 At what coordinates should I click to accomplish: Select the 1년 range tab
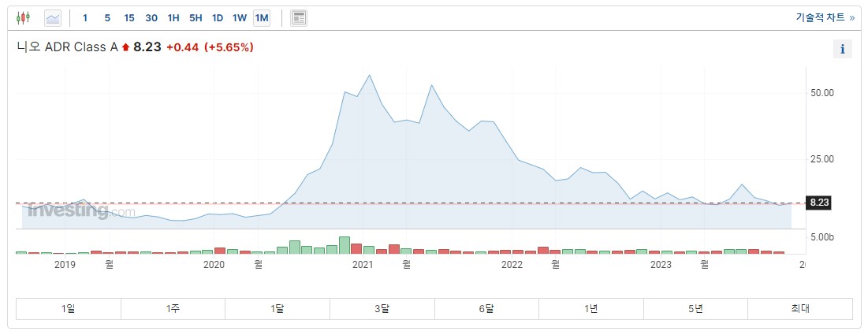(591, 309)
